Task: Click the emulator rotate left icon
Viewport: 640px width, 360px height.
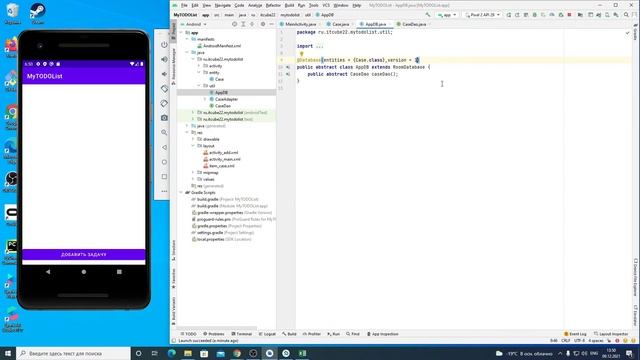Action: click(x=164, y=89)
